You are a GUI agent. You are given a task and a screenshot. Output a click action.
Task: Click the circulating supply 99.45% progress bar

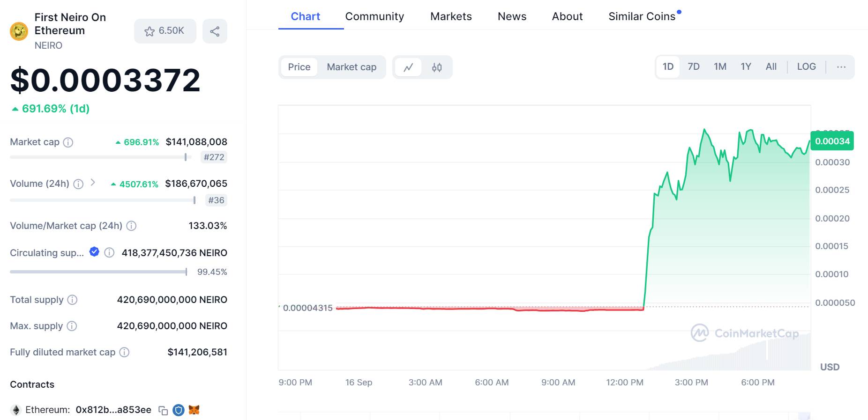[98, 272]
